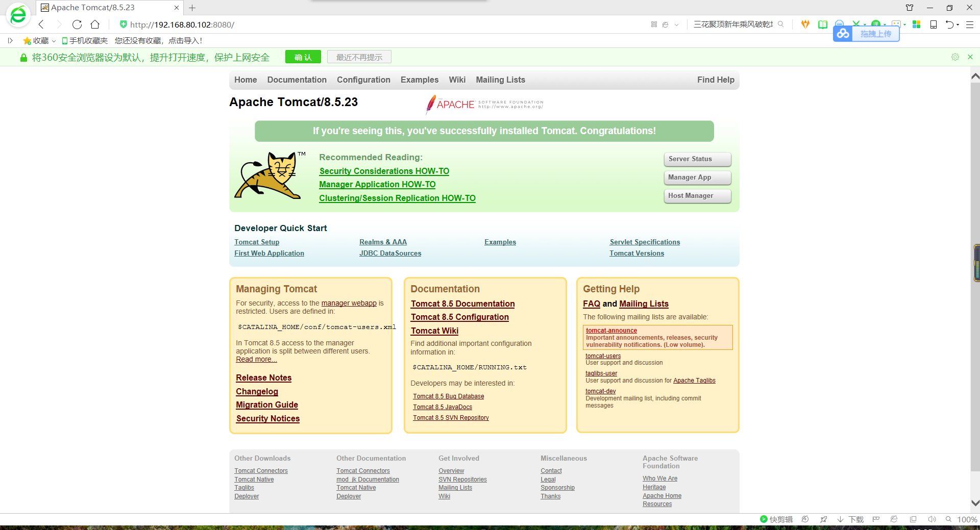
Task: Open the Configuration menu item
Action: click(x=363, y=80)
